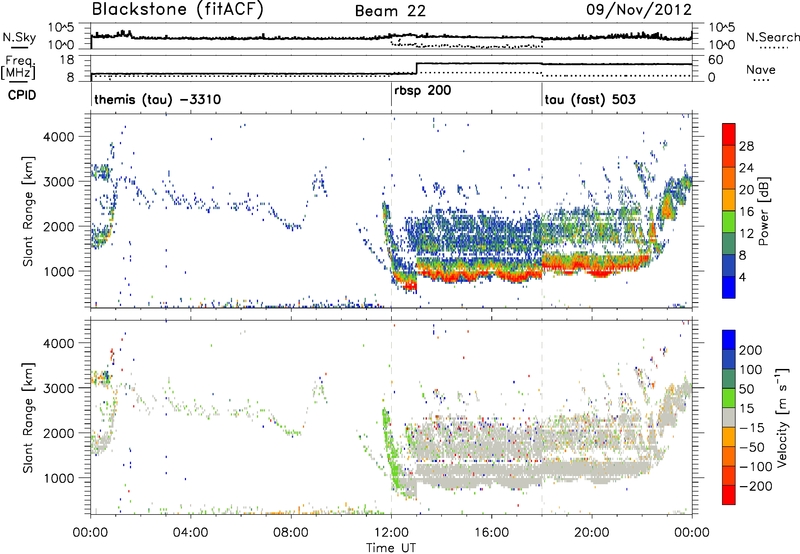Click the 'N.Search' legend label

point(772,37)
